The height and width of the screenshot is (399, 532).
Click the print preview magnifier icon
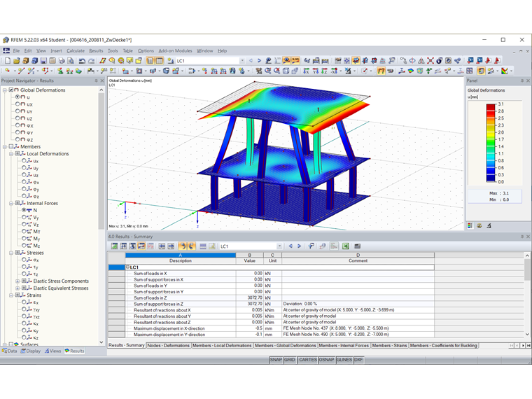[x=71, y=61]
